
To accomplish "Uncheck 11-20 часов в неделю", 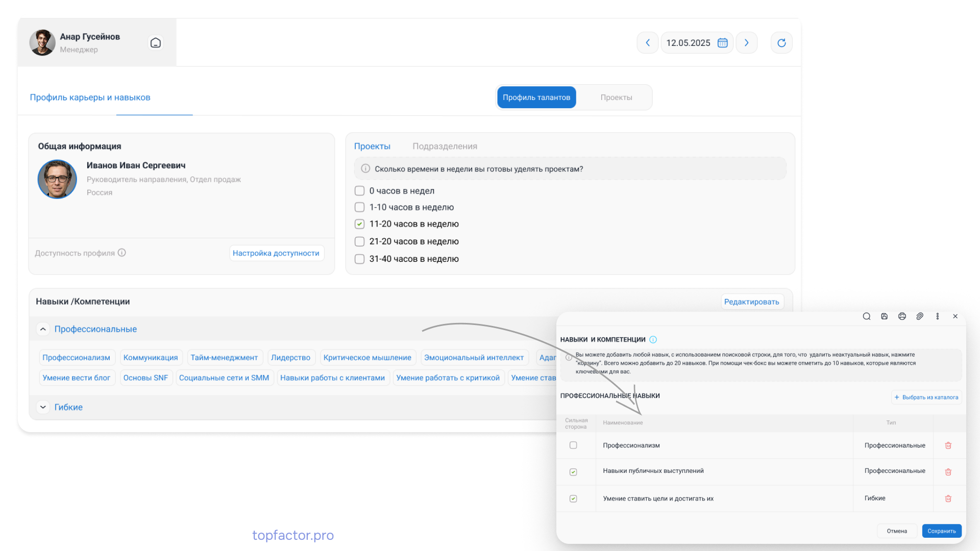I will click(x=359, y=224).
